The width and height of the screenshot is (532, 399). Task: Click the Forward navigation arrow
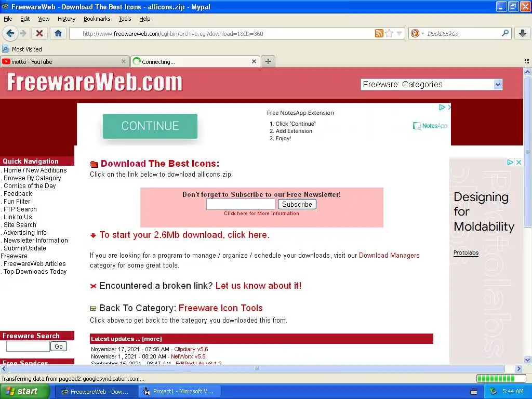pos(23,33)
